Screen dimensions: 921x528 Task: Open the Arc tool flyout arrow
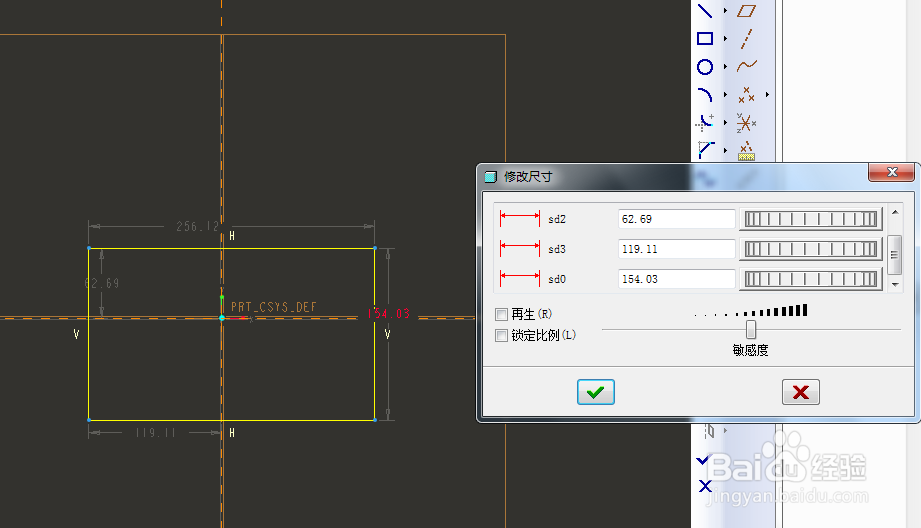[725, 95]
